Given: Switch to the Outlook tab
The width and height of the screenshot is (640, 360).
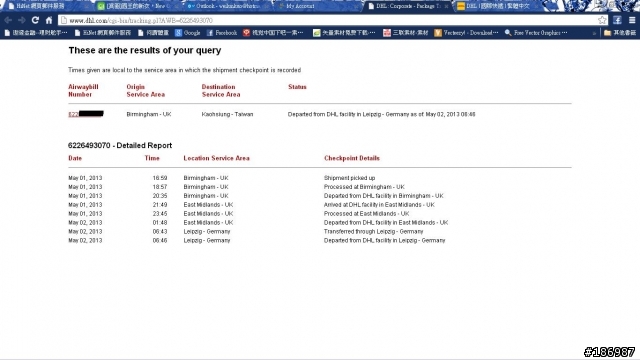Looking at the screenshot, I should (x=226, y=6).
